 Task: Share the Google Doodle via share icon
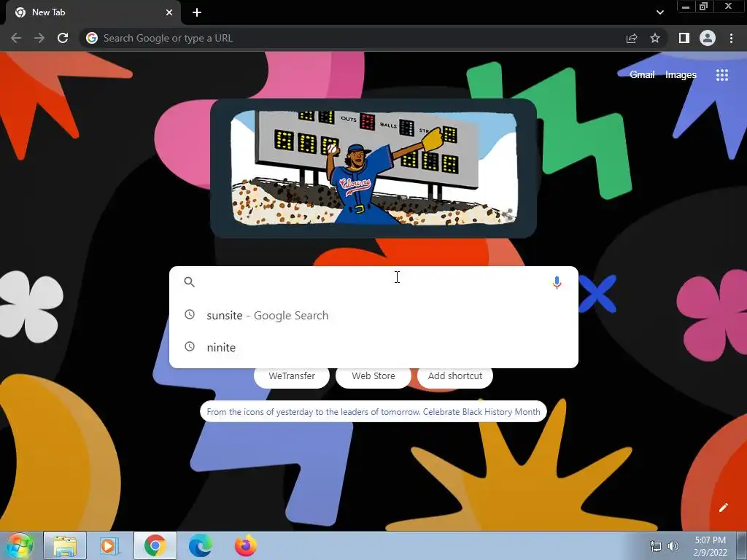point(508,215)
